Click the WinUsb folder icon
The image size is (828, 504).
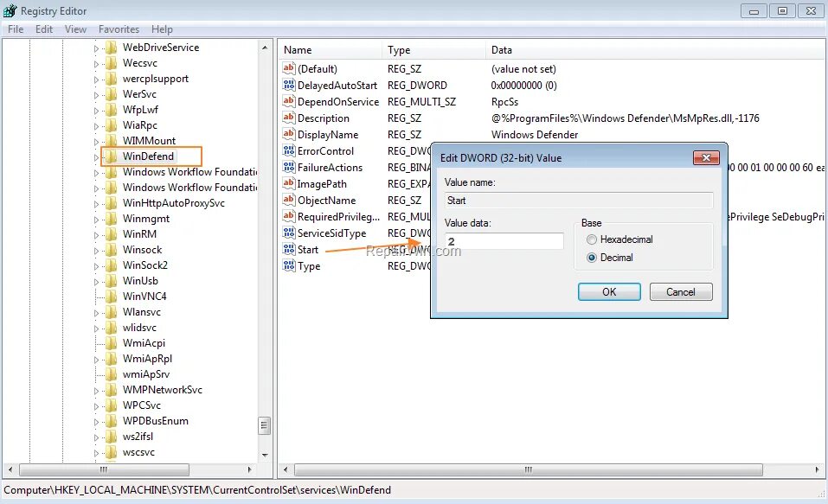tap(111, 281)
